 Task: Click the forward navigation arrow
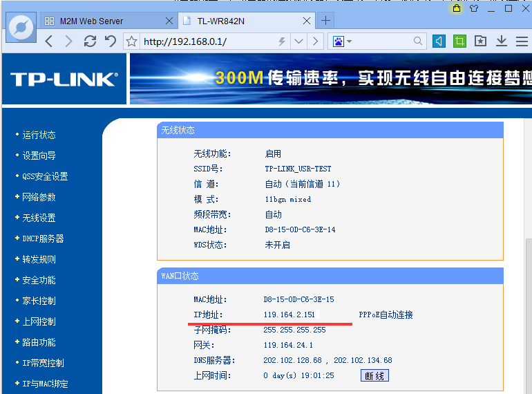[x=68, y=41]
